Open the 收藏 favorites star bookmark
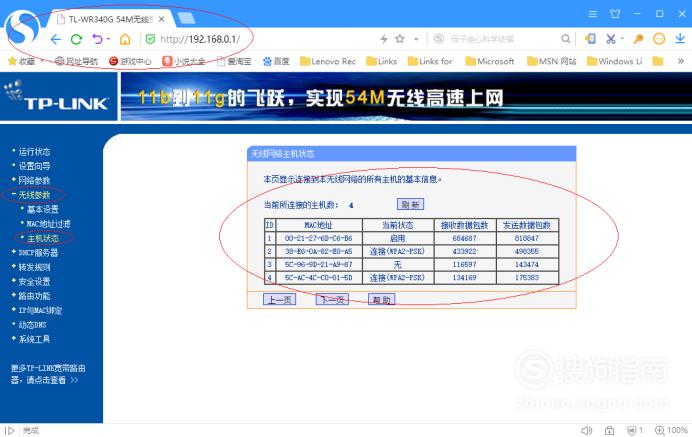The image size is (692, 437). tap(22, 61)
